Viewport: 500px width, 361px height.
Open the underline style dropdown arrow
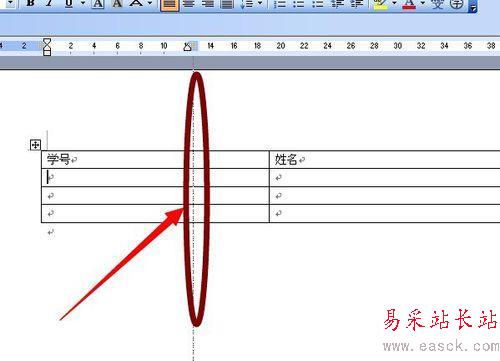click(83, 3)
